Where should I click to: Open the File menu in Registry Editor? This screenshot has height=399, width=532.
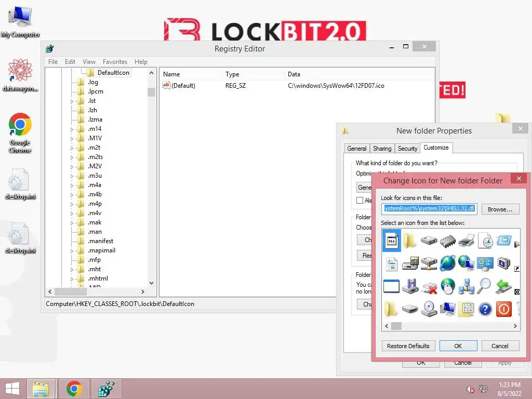click(x=53, y=62)
